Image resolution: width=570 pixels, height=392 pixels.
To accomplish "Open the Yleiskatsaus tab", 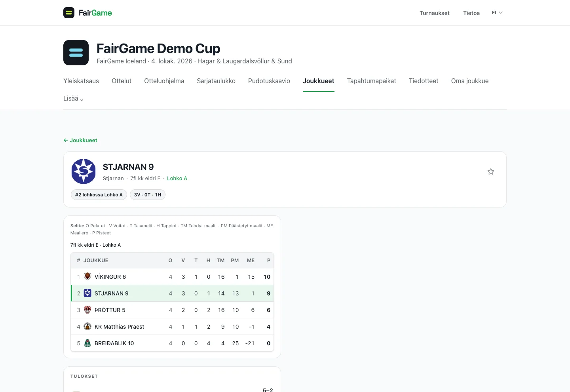I will (81, 81).
